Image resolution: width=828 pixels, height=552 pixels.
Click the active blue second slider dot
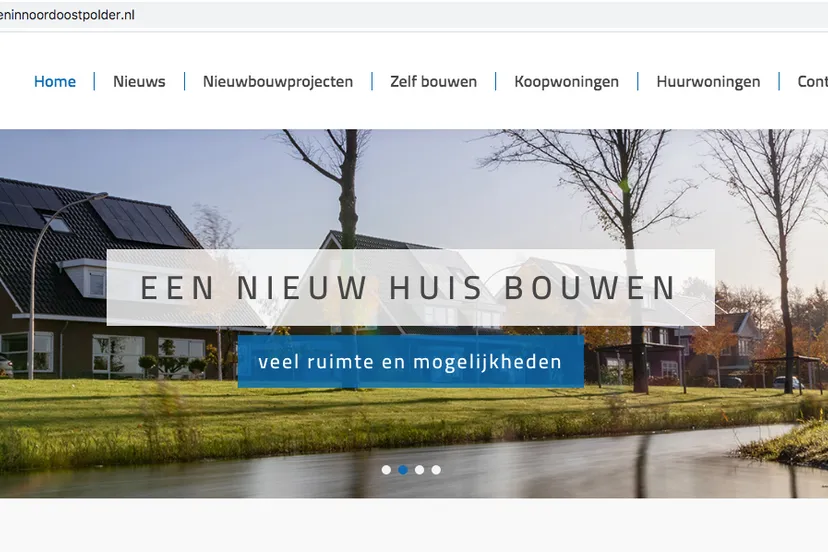coord(403,470)
